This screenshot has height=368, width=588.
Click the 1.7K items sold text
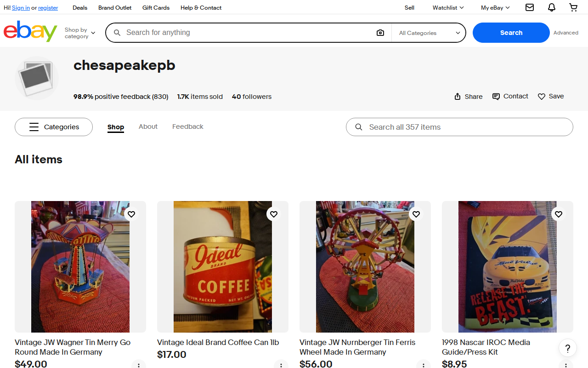pyautogui.click(x=200, y=97)
